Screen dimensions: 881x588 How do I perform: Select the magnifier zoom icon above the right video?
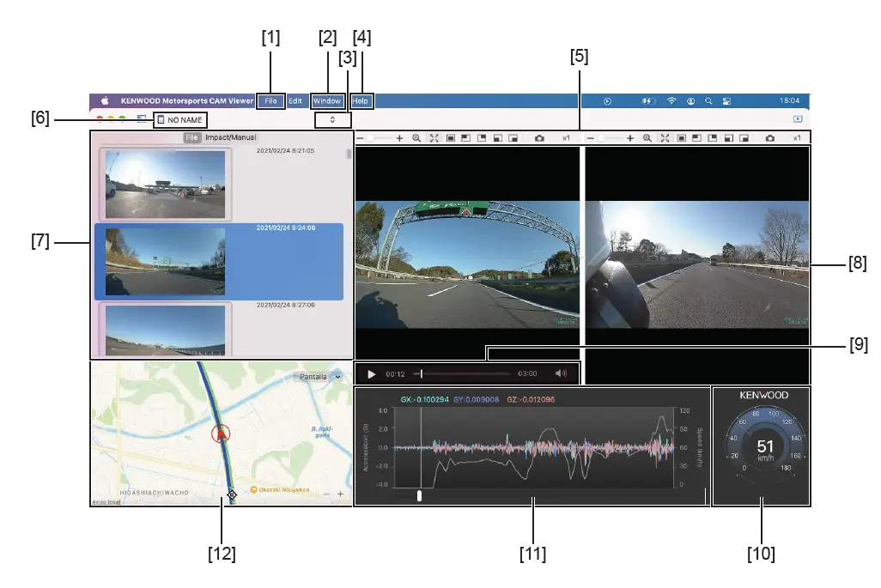coord(646,137)
